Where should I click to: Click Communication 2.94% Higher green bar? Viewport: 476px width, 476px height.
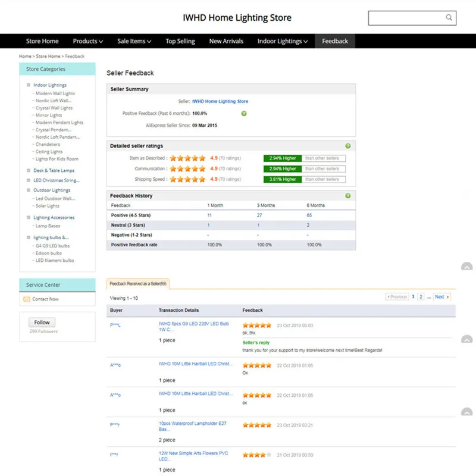point(283,169)
